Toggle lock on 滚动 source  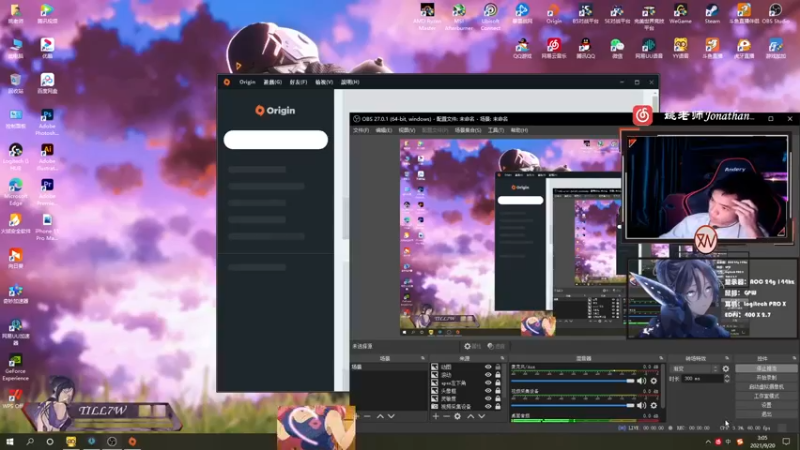(498, 375)
